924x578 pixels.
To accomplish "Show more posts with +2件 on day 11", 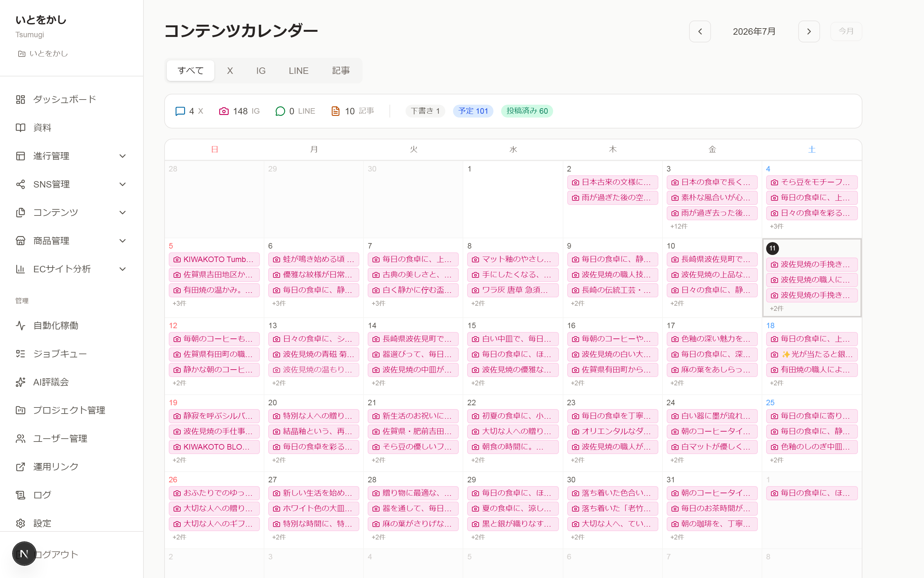I will pyautogui.click(x=776, y=309).
